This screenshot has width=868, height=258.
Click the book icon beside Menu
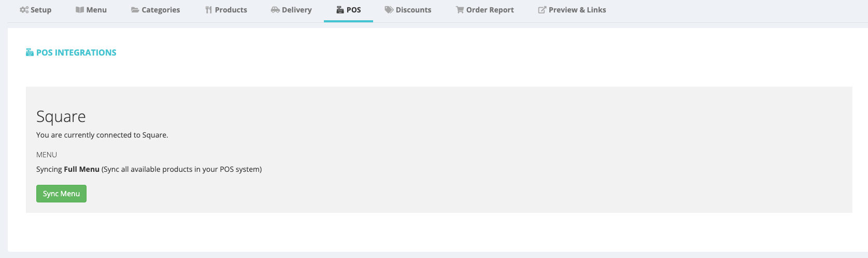click(x=80, y=10)
